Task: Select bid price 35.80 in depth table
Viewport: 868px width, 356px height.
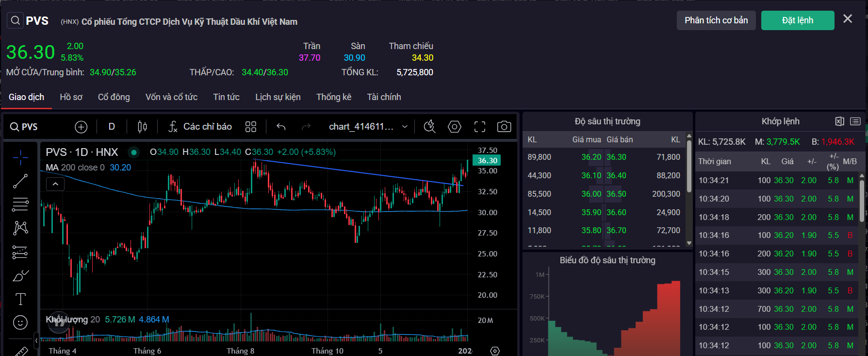Action: [x=591, y=231]
